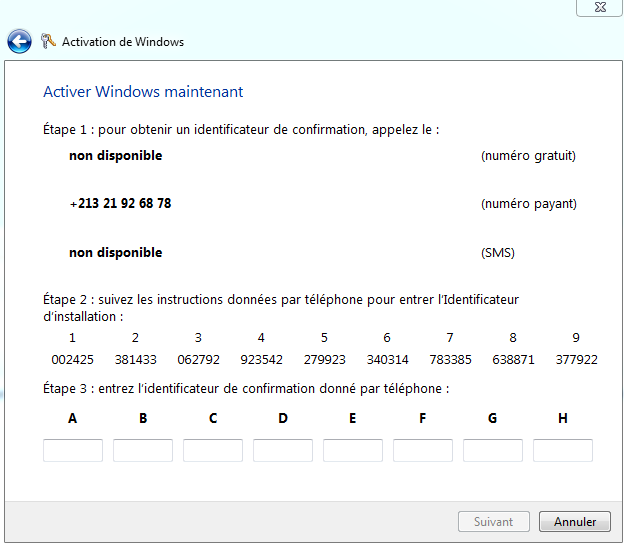Click the heading Activer Windows maintenant

[143, 92]
